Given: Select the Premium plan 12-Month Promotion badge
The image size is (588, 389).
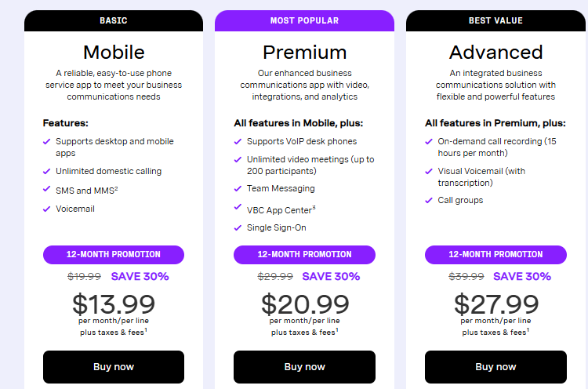Looking at the screenshot, I should coord(304,255).
